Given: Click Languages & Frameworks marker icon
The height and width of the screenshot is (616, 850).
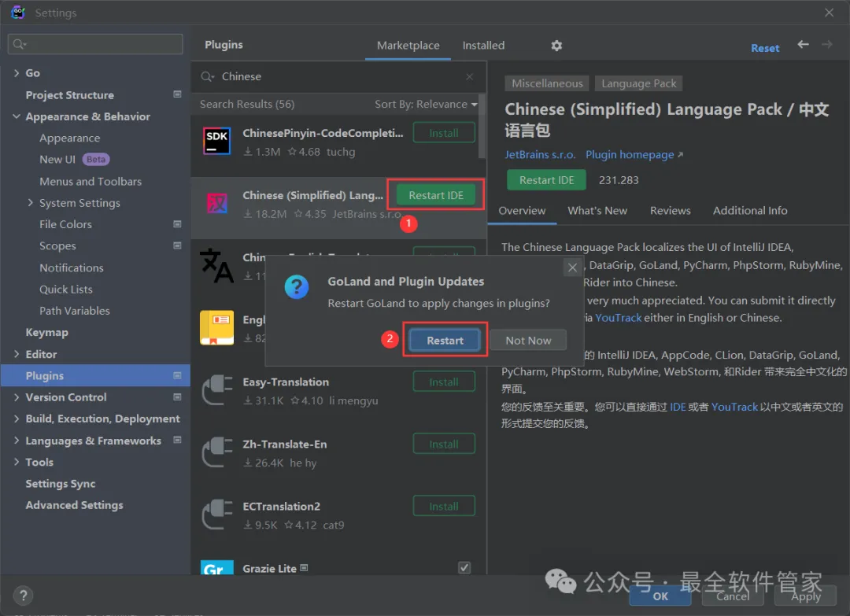Looking at the screenshot, I should [177, 440].
